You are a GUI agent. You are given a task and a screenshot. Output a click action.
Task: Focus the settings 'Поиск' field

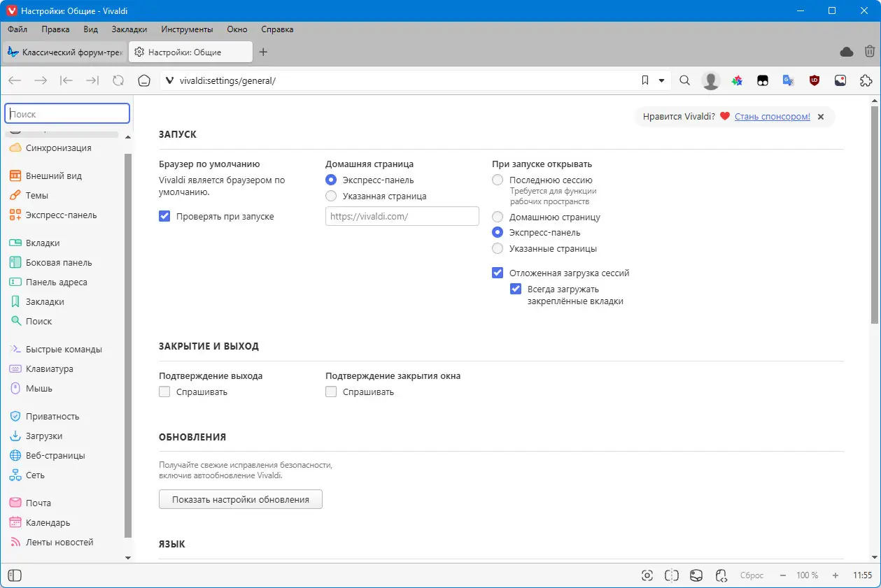tap(67, 114)
